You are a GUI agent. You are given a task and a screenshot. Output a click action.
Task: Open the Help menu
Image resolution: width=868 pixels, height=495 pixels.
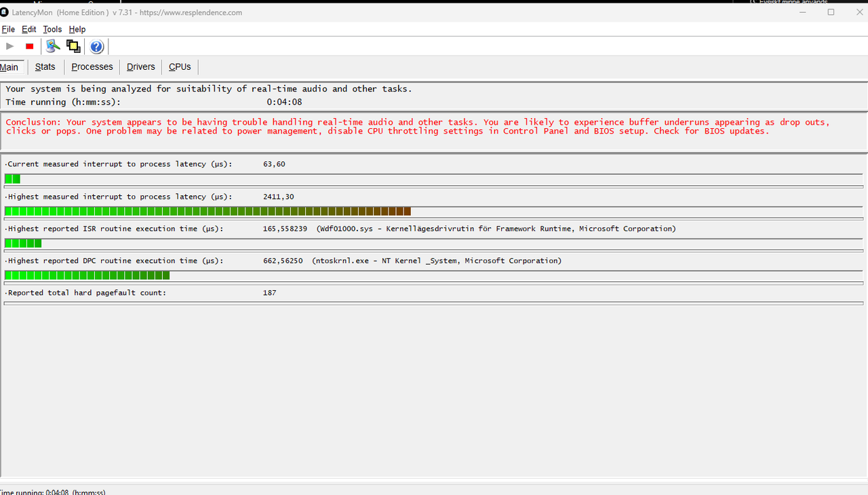77,29
